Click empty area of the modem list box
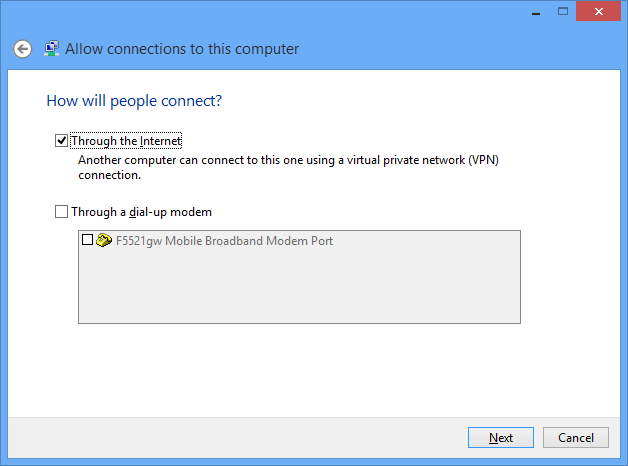Image resolution: width=628 pixels, height=466 pixels. [x=299, y=286]
